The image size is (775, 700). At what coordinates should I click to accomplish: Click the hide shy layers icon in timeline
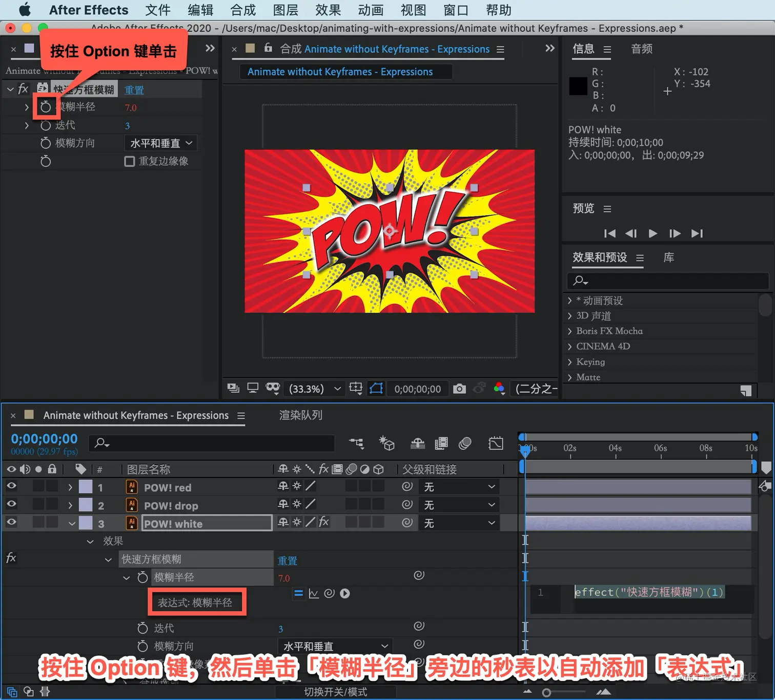coord(418,444)
